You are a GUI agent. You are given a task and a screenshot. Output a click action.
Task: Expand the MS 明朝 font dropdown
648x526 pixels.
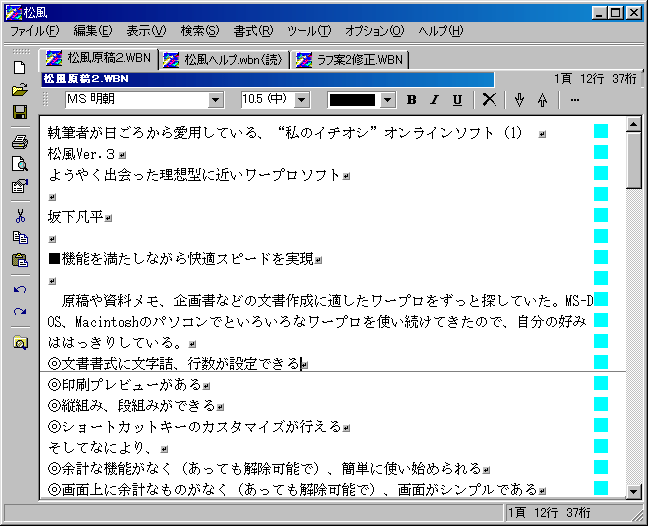pyautogui.click(x=215, y=100)
